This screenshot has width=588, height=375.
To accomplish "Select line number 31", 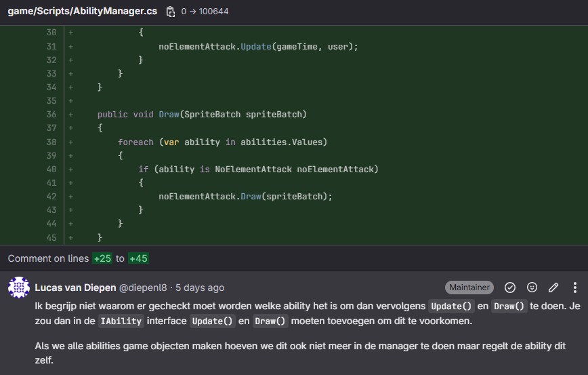I will 51,47.
